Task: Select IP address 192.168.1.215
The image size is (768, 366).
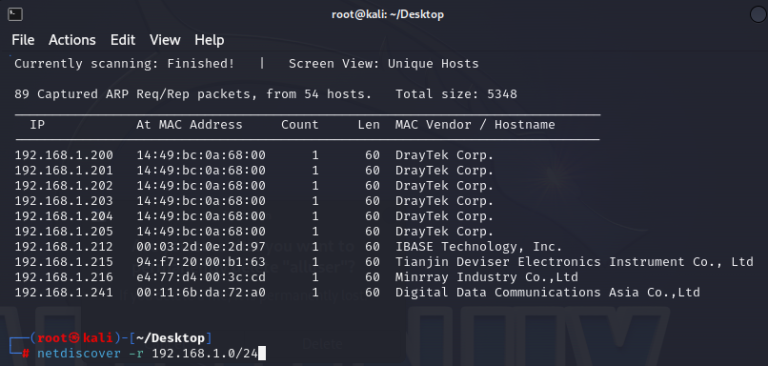Action: click(64, 262)
